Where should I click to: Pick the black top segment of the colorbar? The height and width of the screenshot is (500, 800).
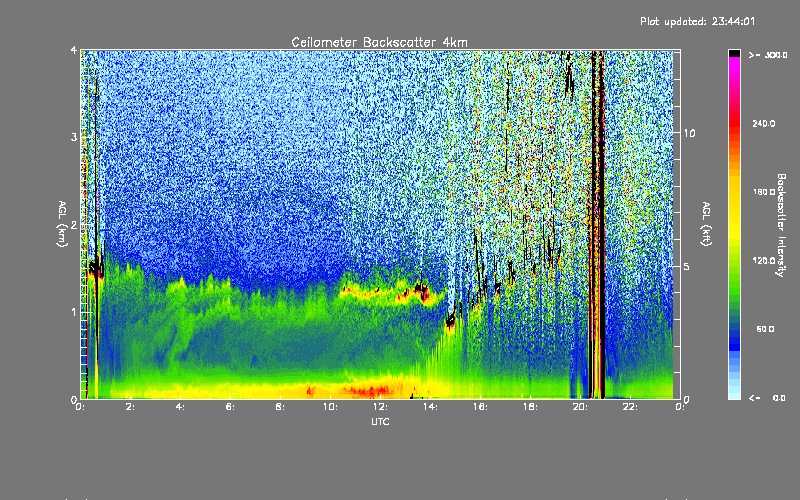pos(734,53)
